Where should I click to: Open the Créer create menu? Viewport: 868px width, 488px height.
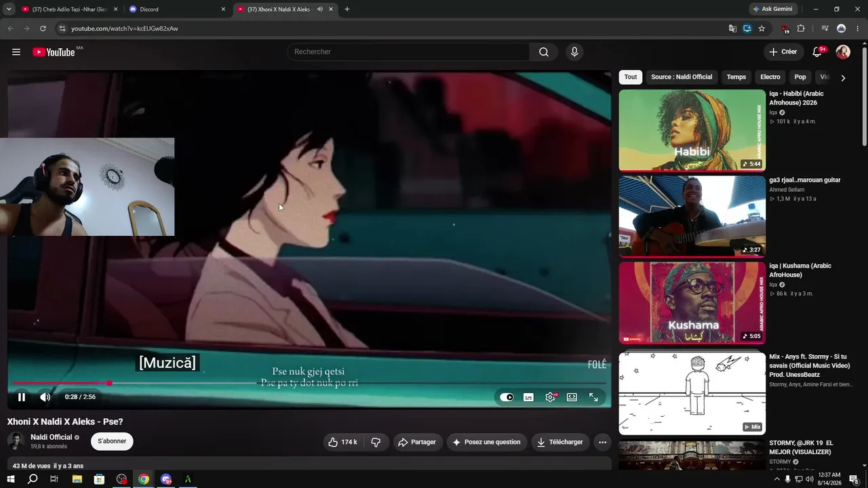(x=783, y=52)
